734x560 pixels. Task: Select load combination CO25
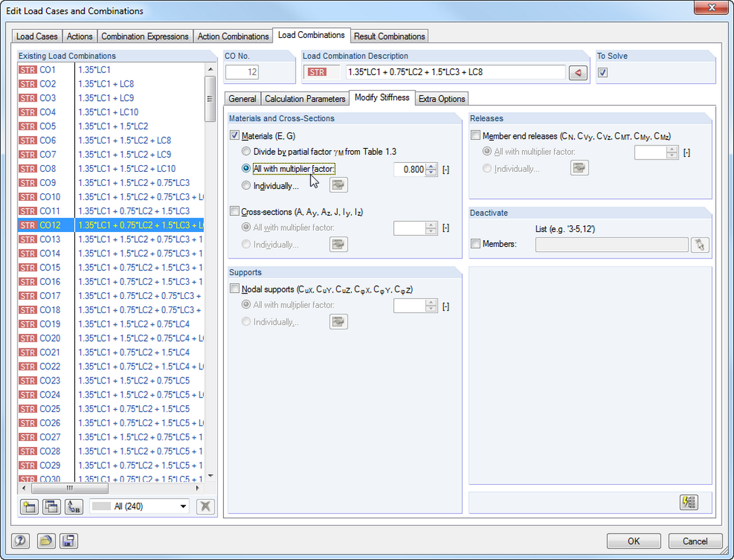[111, 409]
